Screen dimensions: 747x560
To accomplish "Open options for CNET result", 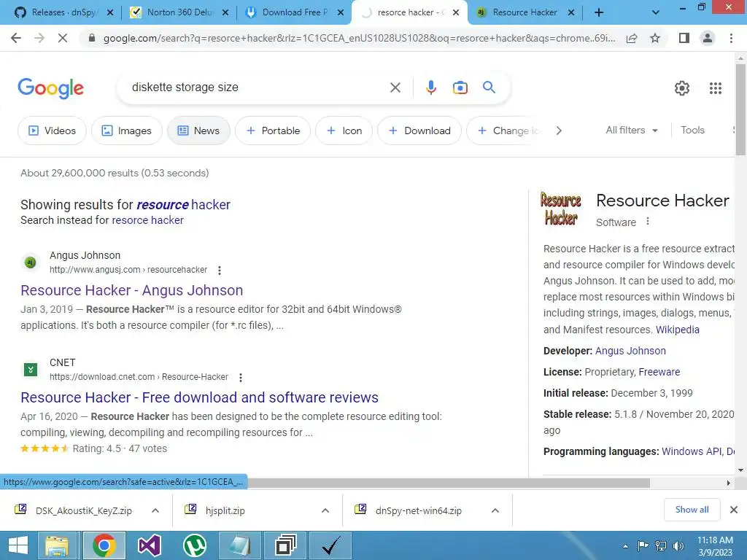I will click(x=241, y=378).
